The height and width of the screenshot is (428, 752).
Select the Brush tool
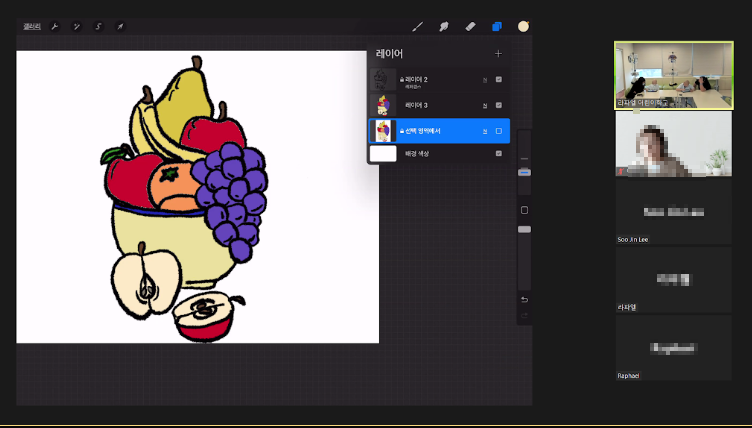pos(418,26)
